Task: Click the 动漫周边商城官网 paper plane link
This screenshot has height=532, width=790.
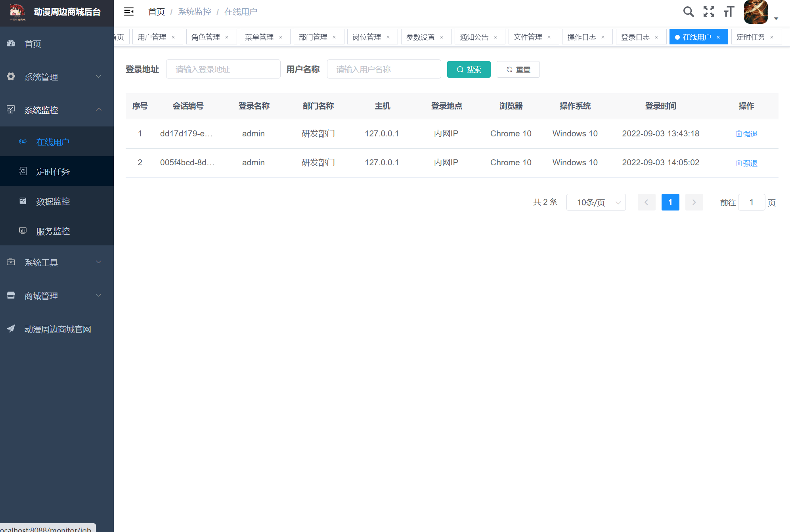Action: [x=57, y=329]
